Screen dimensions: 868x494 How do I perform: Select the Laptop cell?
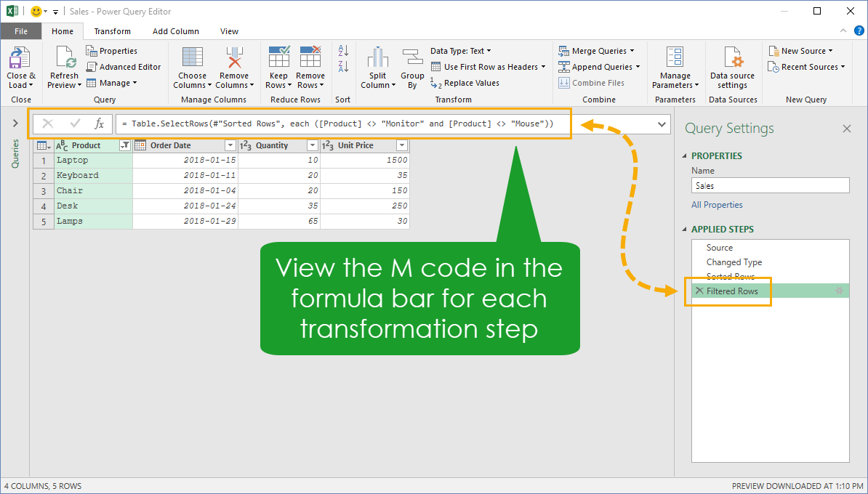94,161
